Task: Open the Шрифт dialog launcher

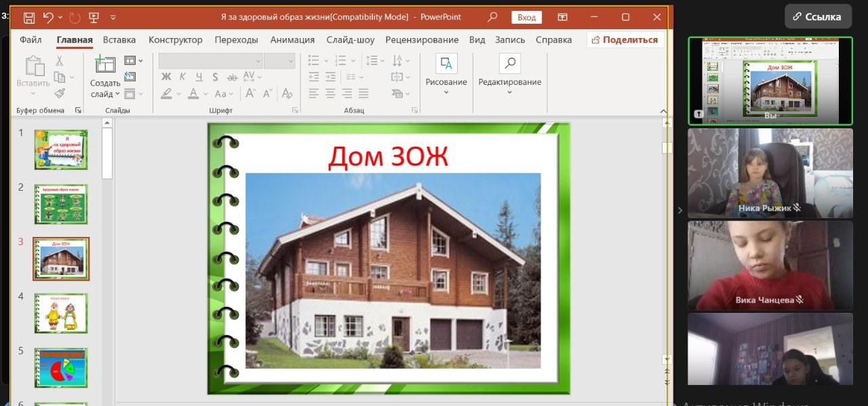Action: [x=295, y=110]
